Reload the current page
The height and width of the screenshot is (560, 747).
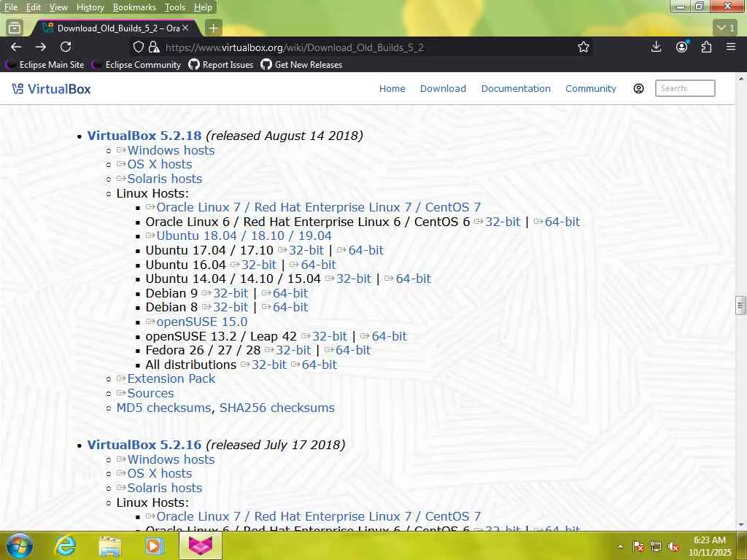(x=66, y=47)
